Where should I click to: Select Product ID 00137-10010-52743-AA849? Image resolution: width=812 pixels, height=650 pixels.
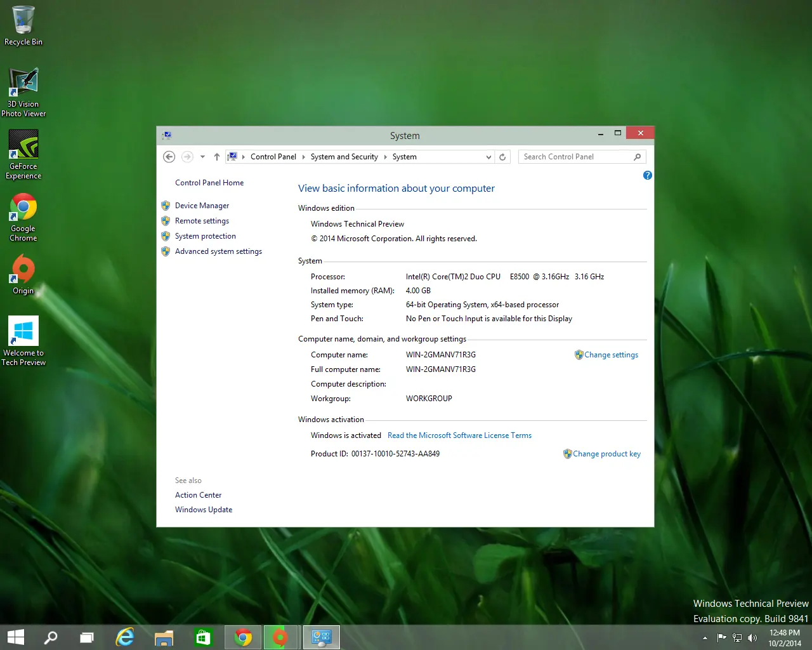tap(395, 454)
